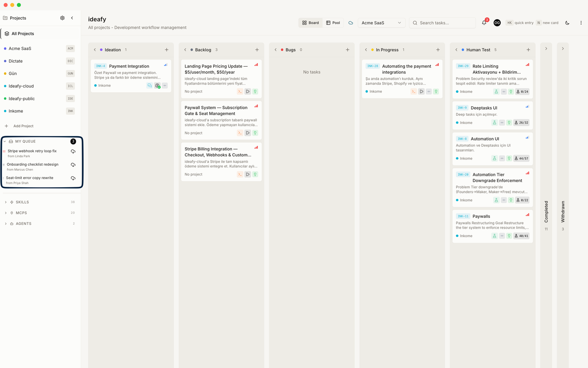The height and width of the screenshot is (368, 588).
Task: Pull the Onboarding checklist redesign task from cloud
Action: pyautogui.click(x=73, y=165)
